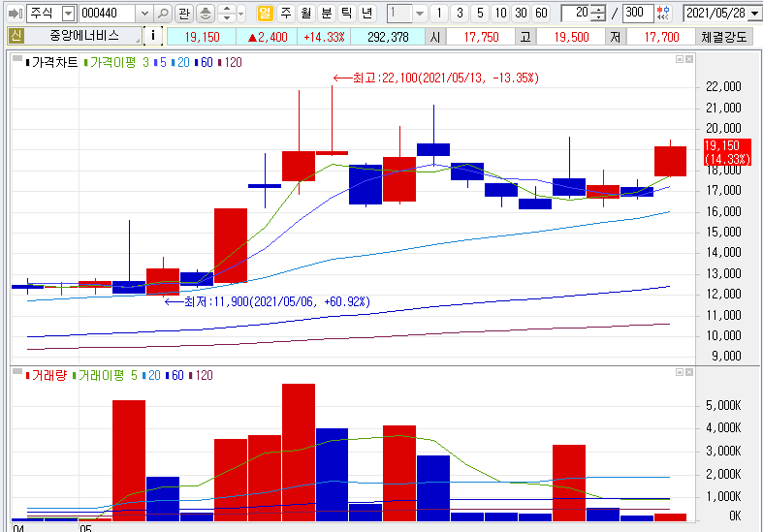
Task: Click the round bell-shaped icon button
Action: pyautogui.click(x=206, y=14)
